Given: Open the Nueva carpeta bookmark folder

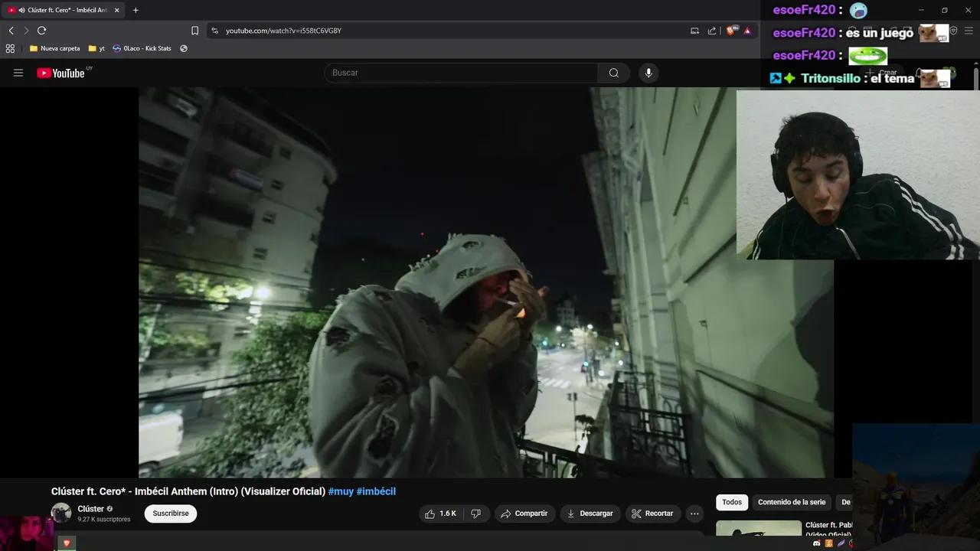Looking at the screenshot, I should (x=54, y=48).
